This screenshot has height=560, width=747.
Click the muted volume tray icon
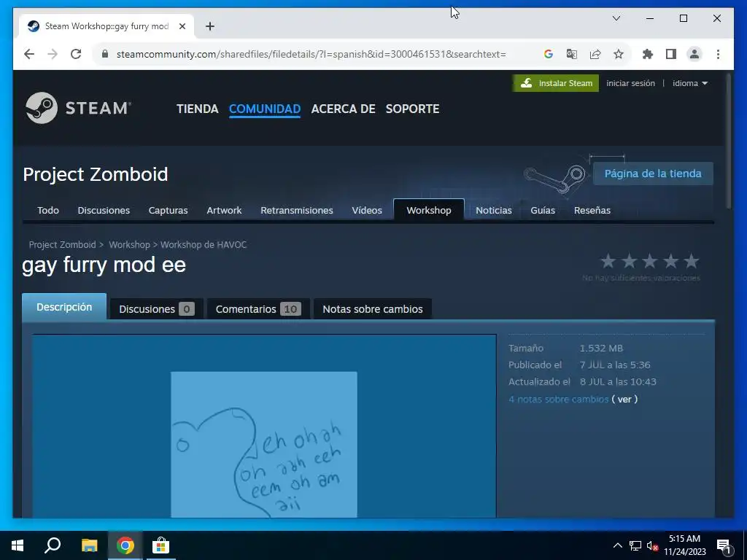click(x=653, y=545)
